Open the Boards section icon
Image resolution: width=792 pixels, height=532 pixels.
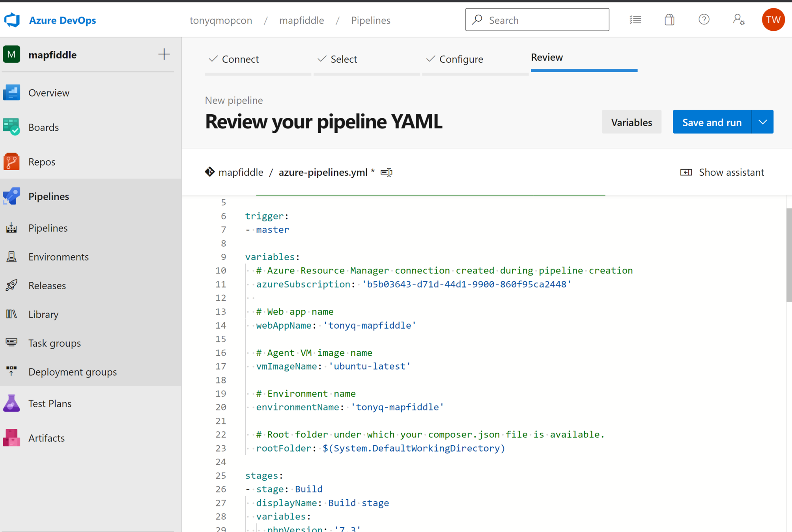coord(11,127)
